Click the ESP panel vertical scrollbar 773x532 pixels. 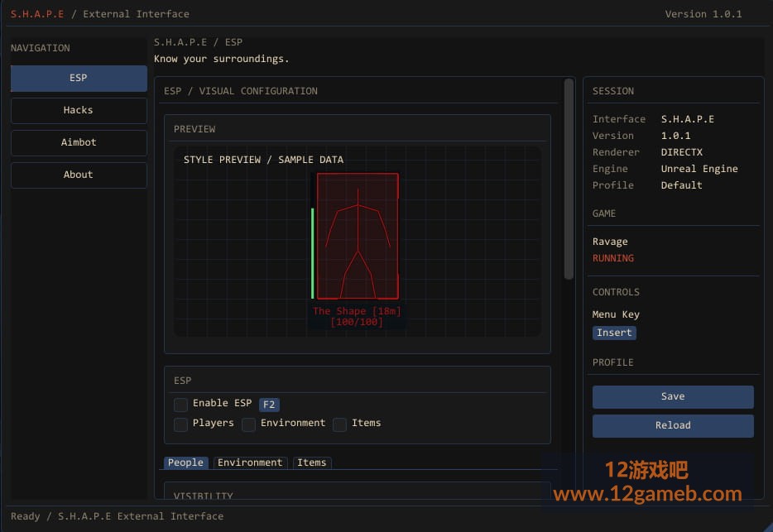[x=569, y=179]
